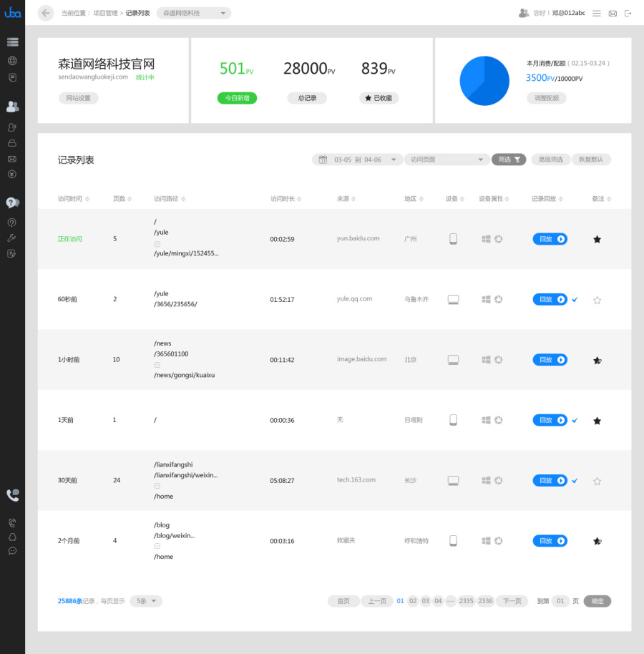The height and width of the screenshot is (654, 644).
Task: Open the 森道网络科技 project dropdown
Action: click(193, 13)
